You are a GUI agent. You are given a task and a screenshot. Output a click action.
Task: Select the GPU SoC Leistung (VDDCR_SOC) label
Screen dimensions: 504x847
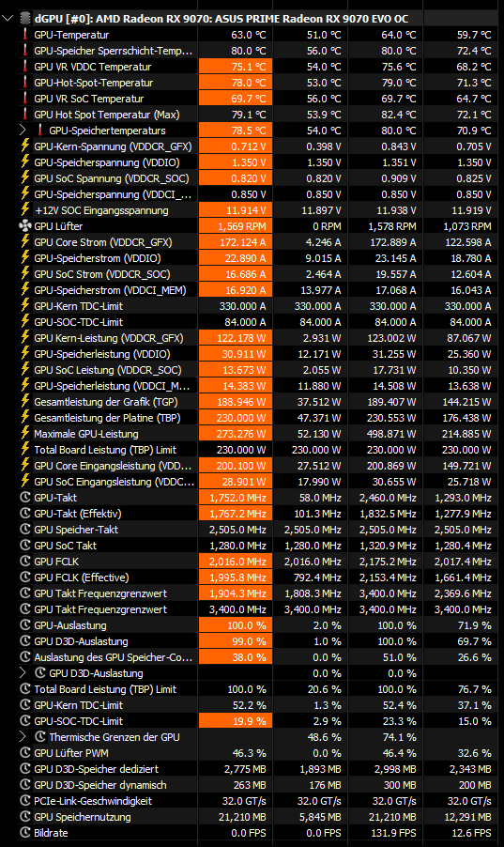[x=108, y=370]
